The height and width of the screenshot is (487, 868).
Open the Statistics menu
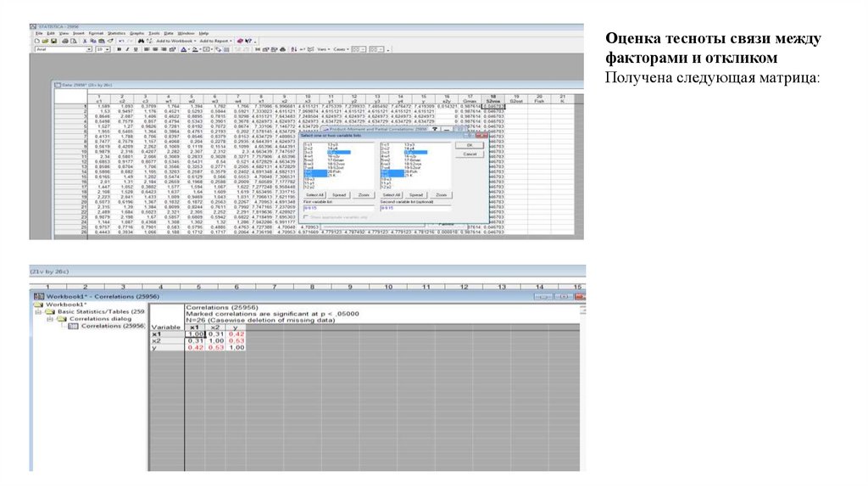pos(116,33)
